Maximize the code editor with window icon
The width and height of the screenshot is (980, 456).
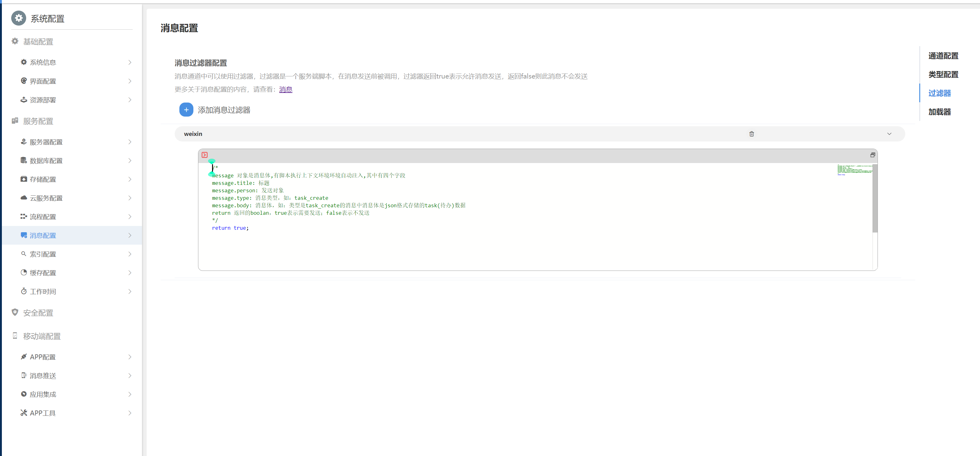(x=872, y=155)
